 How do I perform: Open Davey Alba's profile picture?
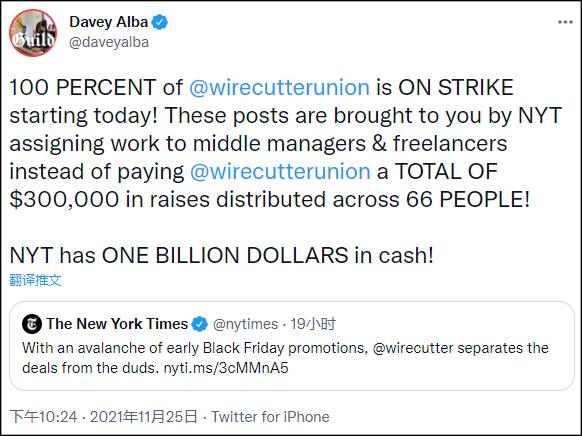33,33
